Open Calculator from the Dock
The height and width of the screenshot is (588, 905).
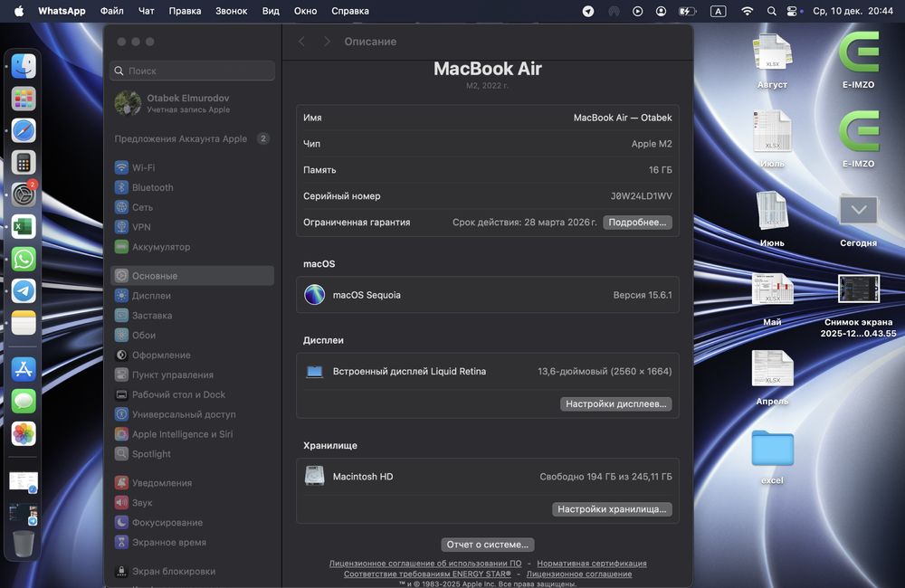click(24, 163)
